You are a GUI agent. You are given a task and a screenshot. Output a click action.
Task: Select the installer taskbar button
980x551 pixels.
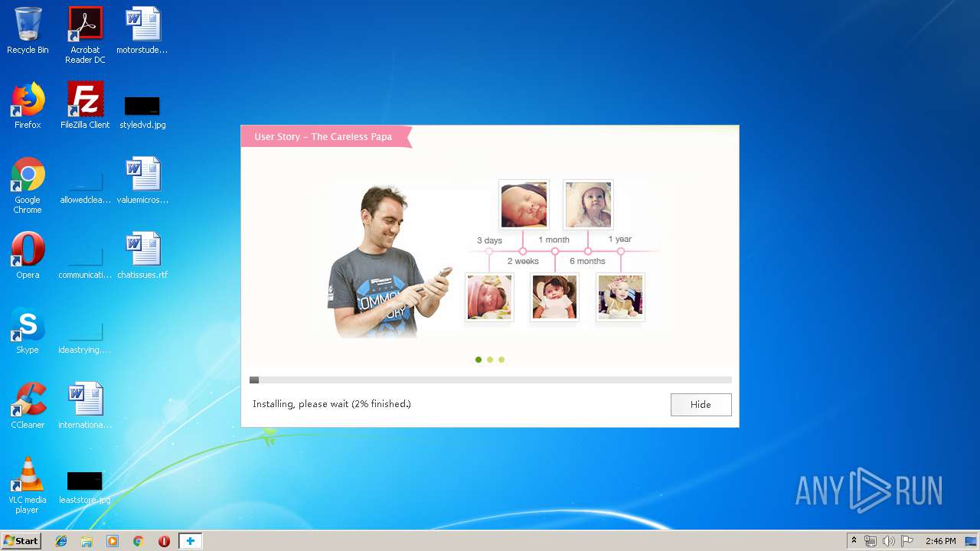click(x=190, y=541)
